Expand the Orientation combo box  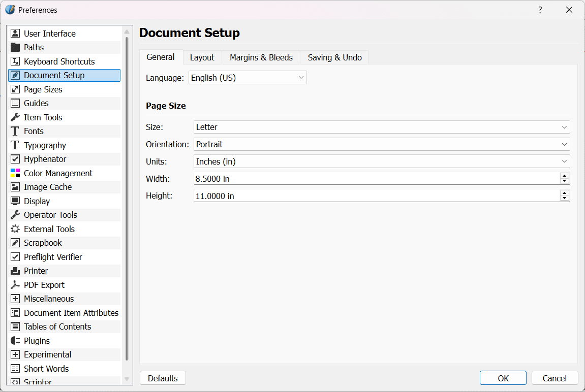(382, 144)
